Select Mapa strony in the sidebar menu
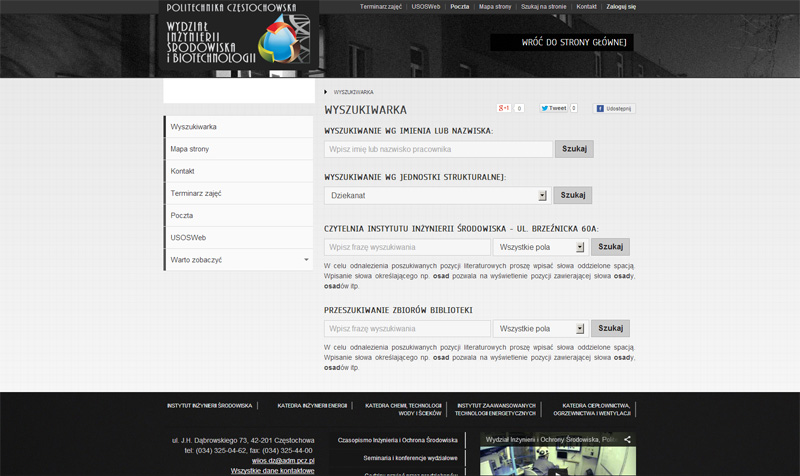Viewport: 800px width, 476px height. 238,149
